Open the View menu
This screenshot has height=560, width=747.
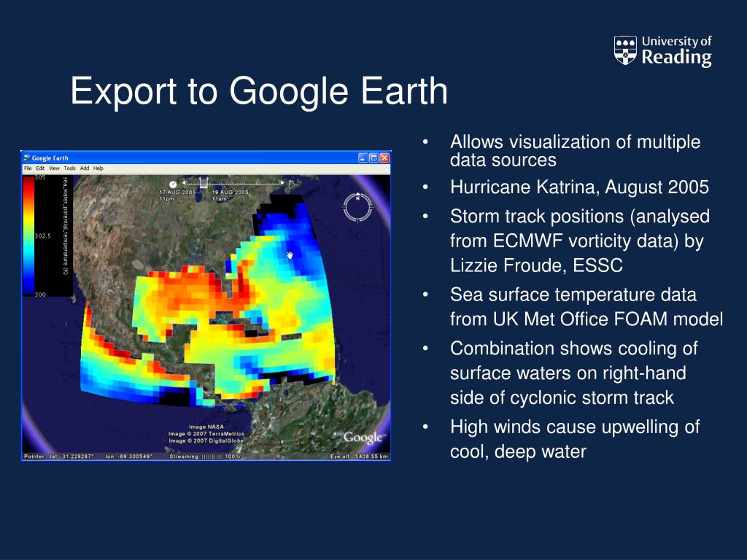coord(54,168)
